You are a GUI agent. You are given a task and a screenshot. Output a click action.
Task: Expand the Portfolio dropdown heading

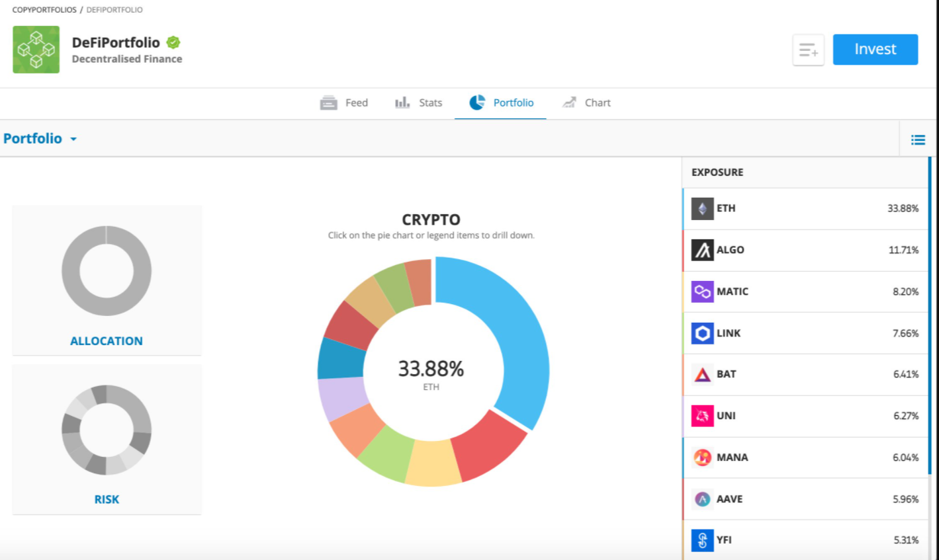(x=40, y=139)
